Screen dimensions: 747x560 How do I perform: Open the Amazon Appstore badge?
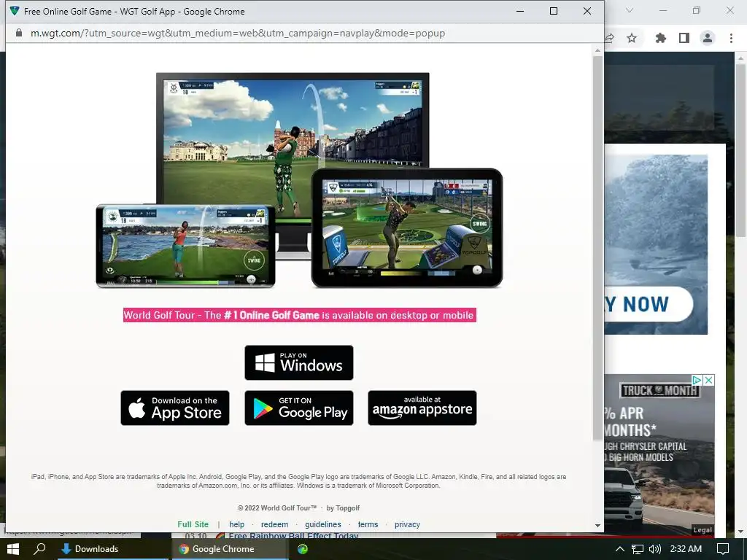coord(422,408)
